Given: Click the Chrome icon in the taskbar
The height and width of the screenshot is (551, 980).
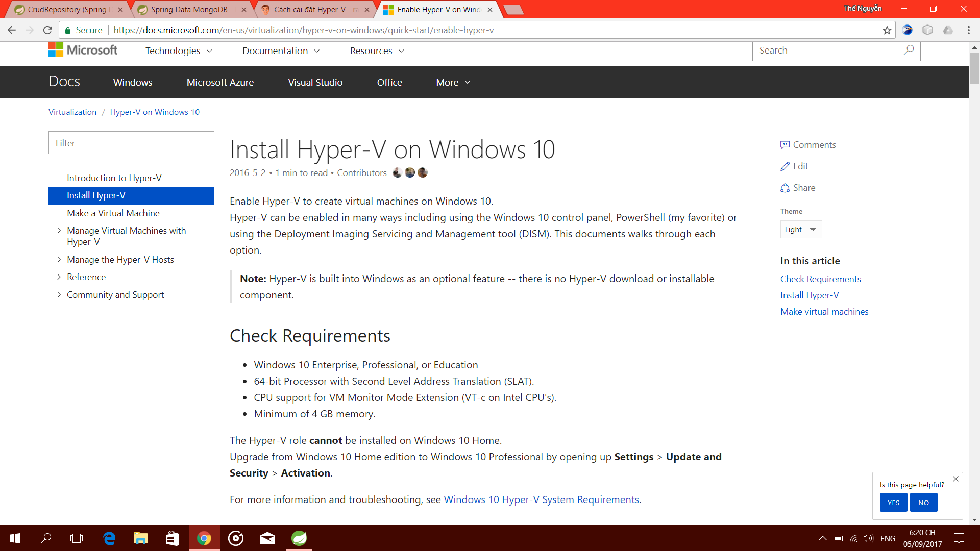Looking at the screenshot, I should click(x=204, y=538).
